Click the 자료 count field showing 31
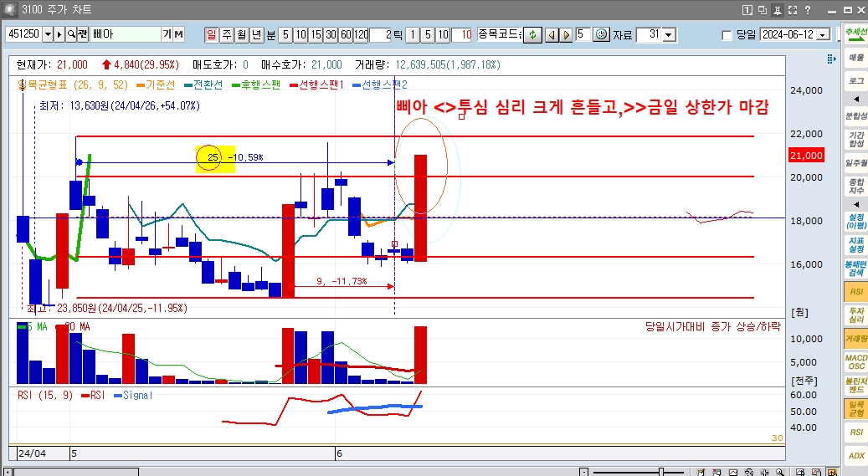The height and width of the screenshot is (476, 868). pyautogui.click(x=650, y=35)
